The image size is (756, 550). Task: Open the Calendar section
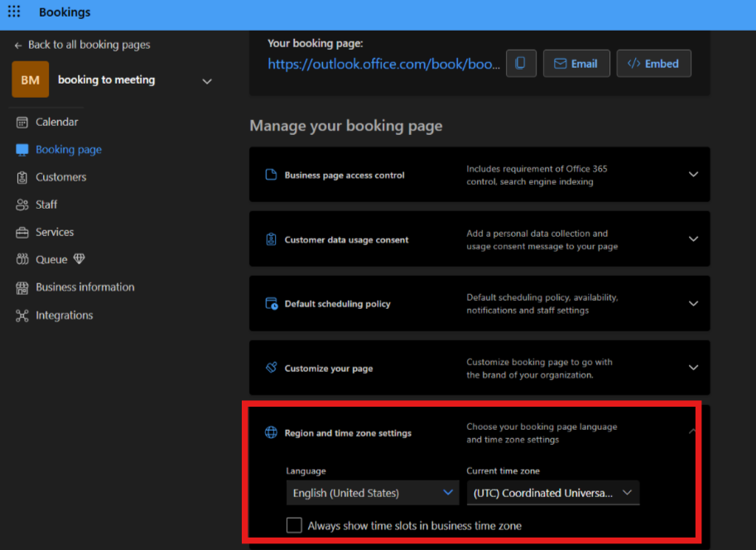pyautogui.click(x=56, y=122)
